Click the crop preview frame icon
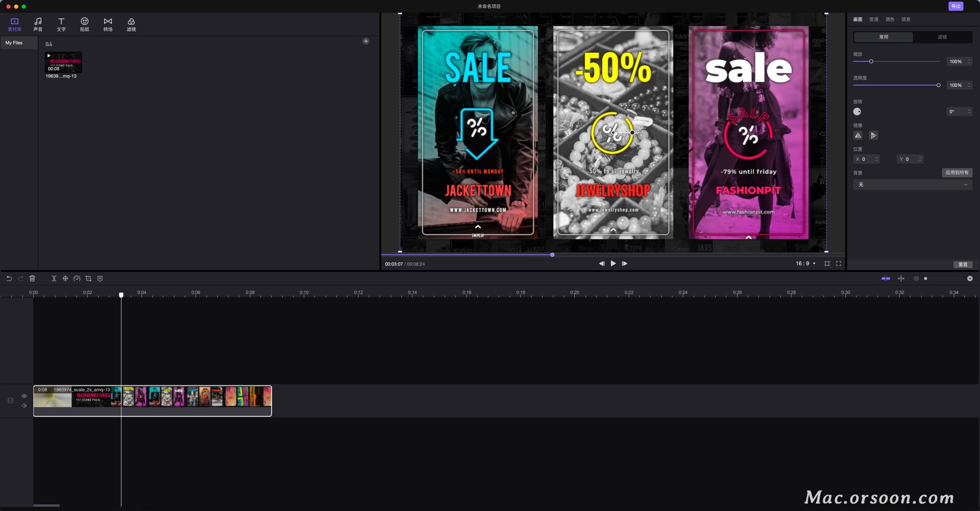 coord(827,264)
